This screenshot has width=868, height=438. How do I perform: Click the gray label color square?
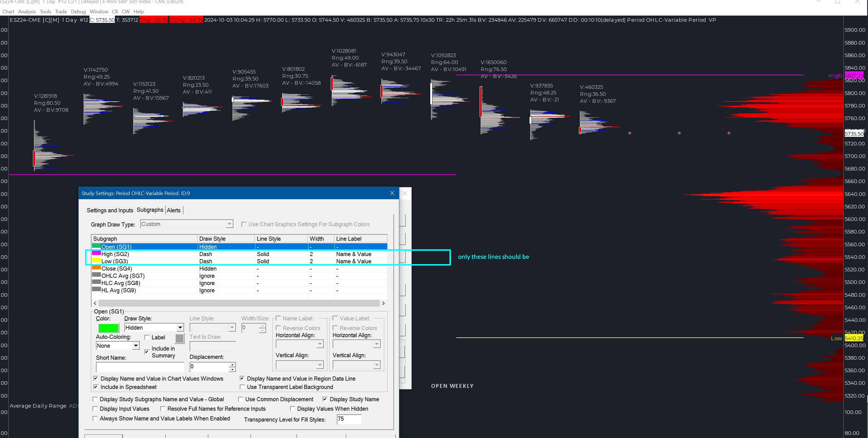(180, 338)
